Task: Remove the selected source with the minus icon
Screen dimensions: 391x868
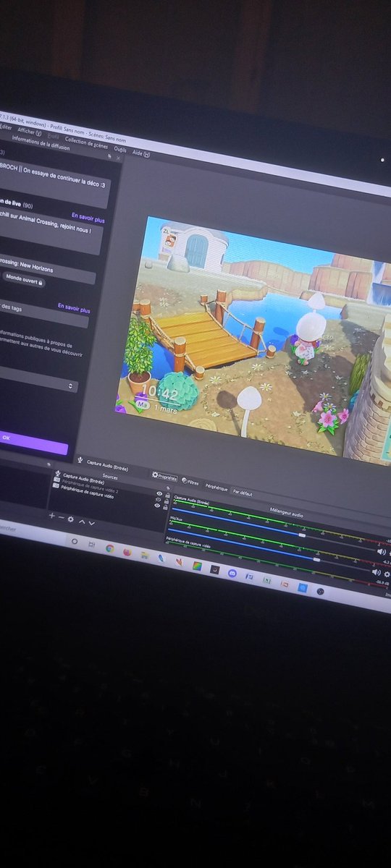Action: click(61, 517)
